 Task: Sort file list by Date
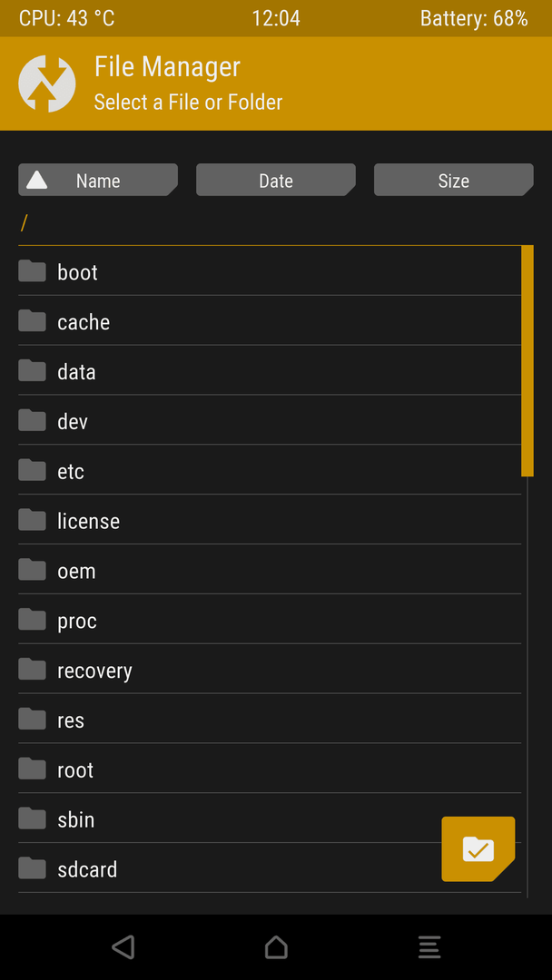(x=275, y=181)
